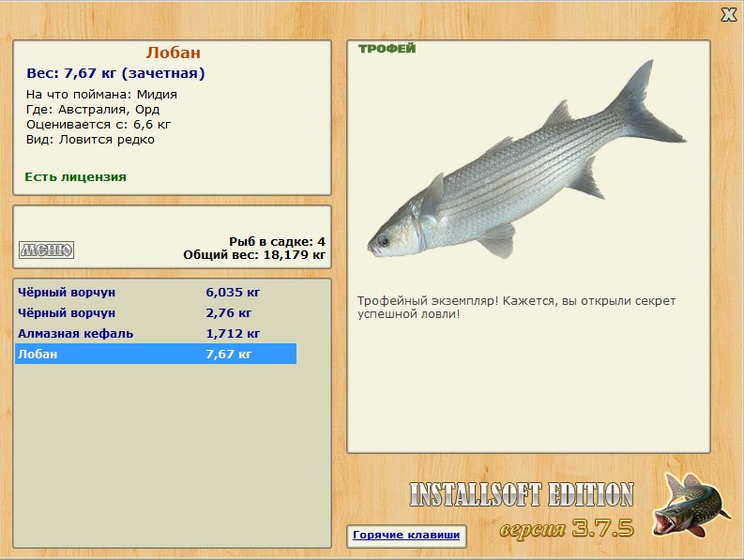Click the Общий вес: 18,179 кг text
744x560 pixels.
coord(254,255)
